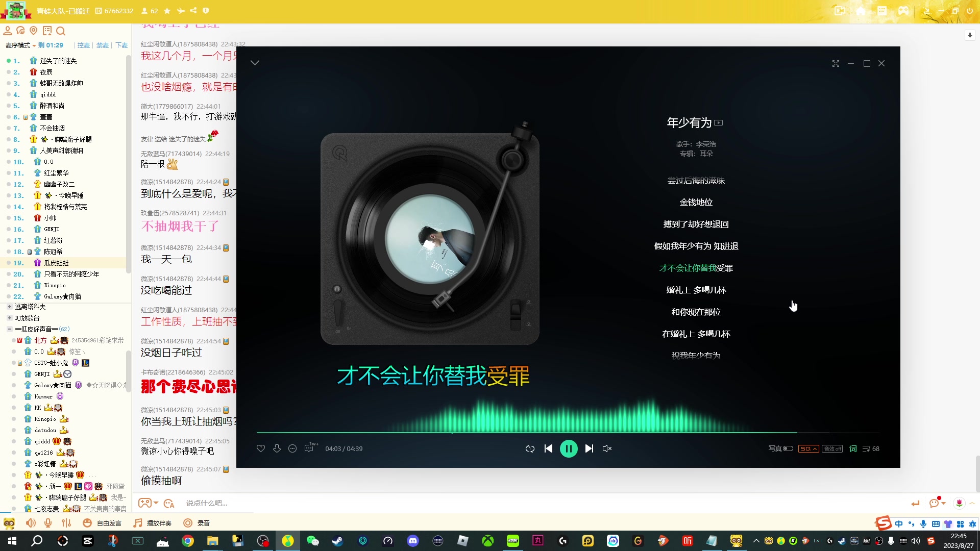
Task: Toggle speaker sound in bottom bar
Action: 31,523
